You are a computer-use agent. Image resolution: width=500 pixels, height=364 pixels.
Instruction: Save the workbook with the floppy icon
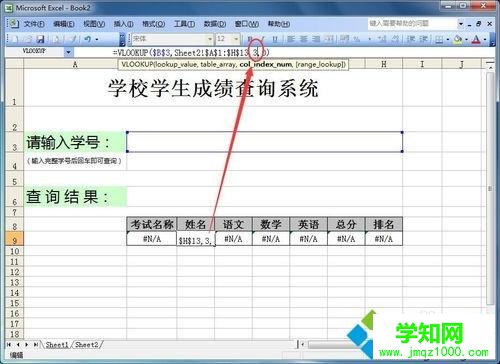click(41, 39)
